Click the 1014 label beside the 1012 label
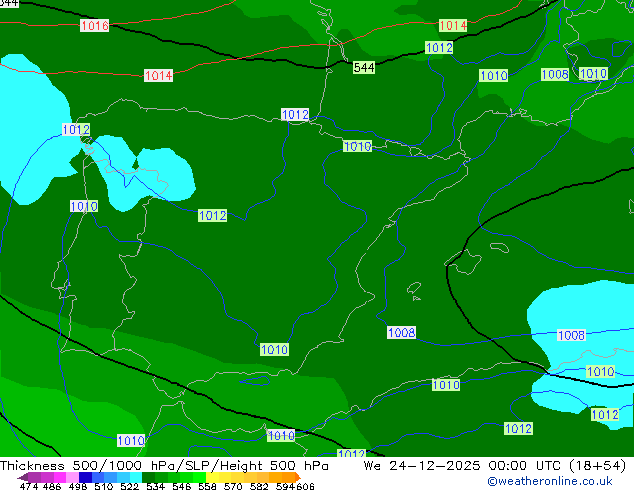Image resolution: width=634 pixels, height=490 pixels. click(x=453, y=25)
